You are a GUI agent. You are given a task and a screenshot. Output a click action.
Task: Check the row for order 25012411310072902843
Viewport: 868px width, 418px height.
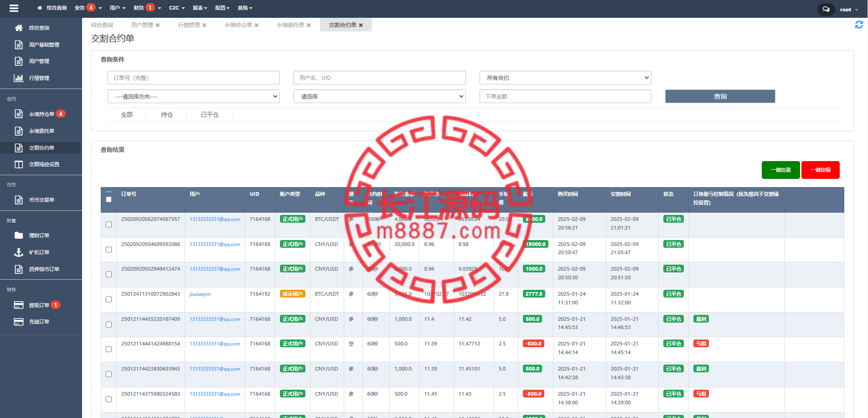108,299
